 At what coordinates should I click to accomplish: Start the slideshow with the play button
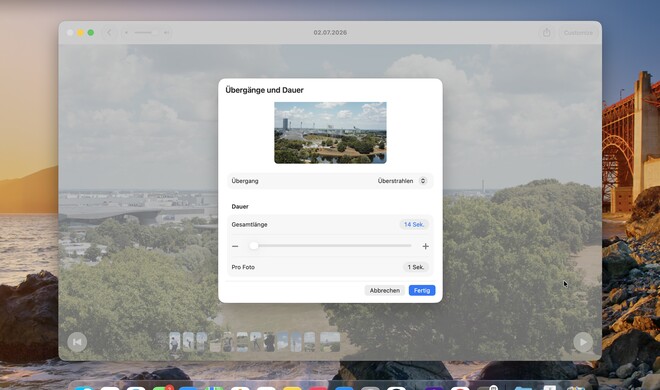583,342
